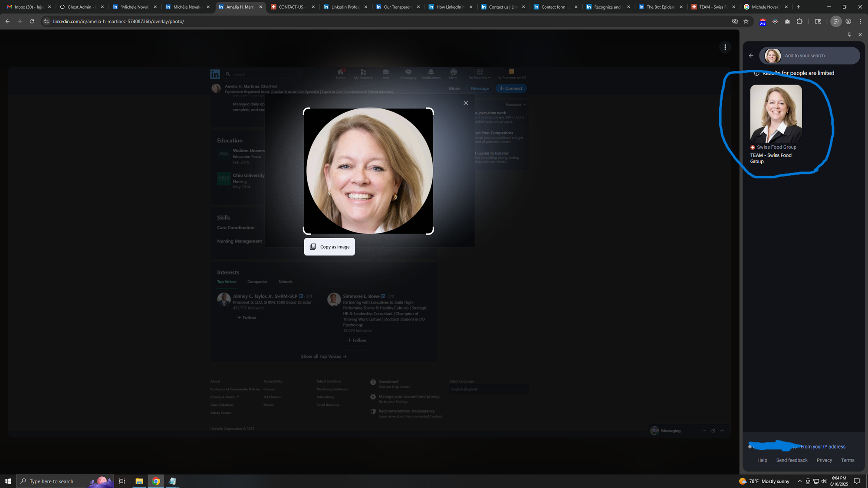868x488 pixels.
Task: Open the Extensions puzzle icon
Action: [799, 21]
